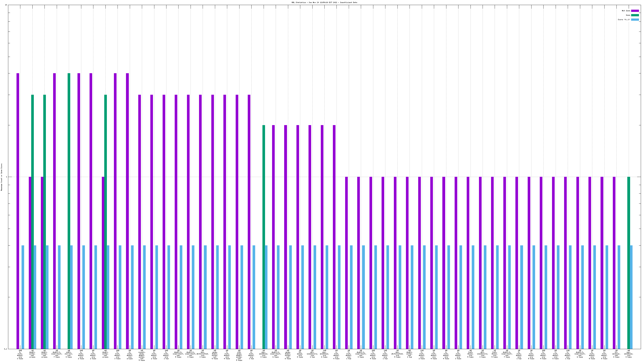
Task: Click the RBL Statistics chart title
Action: [x=324, y=2]
